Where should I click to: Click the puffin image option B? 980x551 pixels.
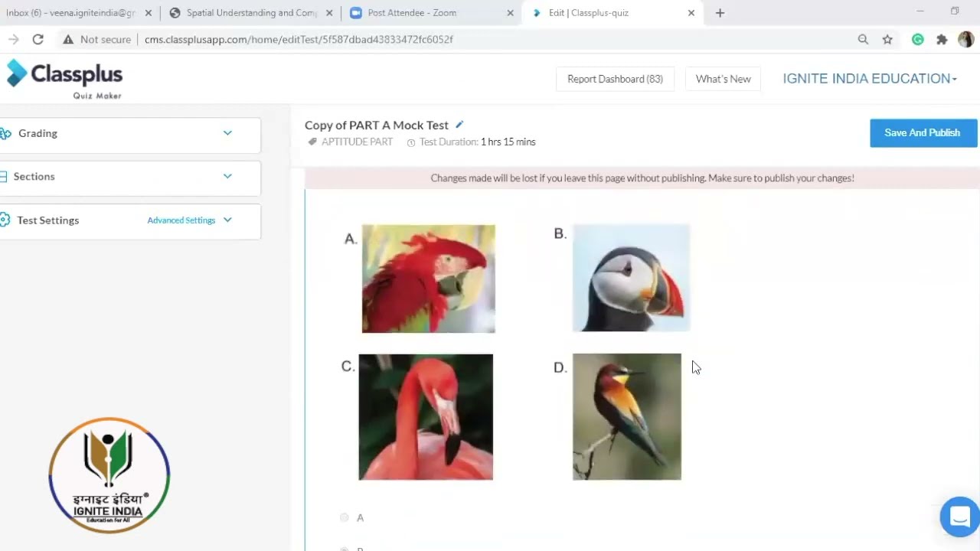coord(632,278)
